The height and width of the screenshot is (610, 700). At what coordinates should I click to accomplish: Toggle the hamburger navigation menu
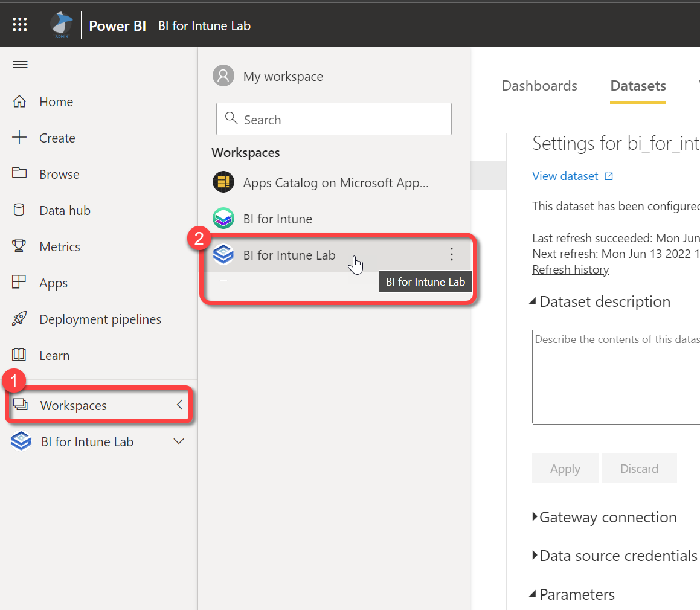click(x=20, y=64)
